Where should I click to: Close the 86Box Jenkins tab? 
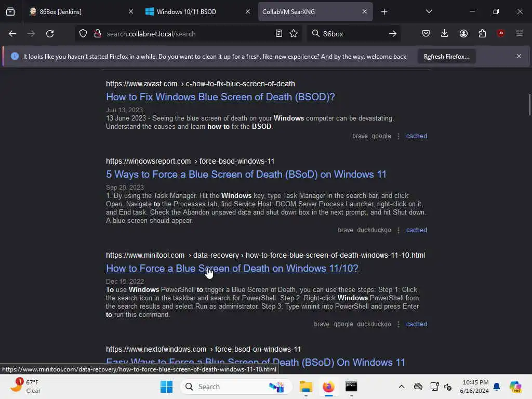(131, 11)
